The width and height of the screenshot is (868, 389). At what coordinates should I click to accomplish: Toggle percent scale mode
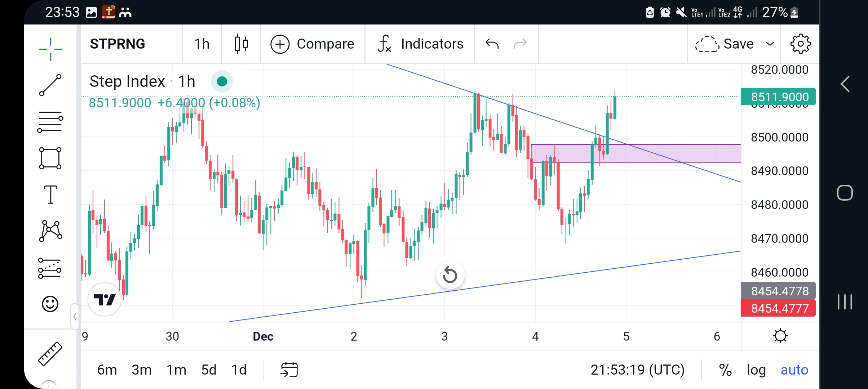725,370
